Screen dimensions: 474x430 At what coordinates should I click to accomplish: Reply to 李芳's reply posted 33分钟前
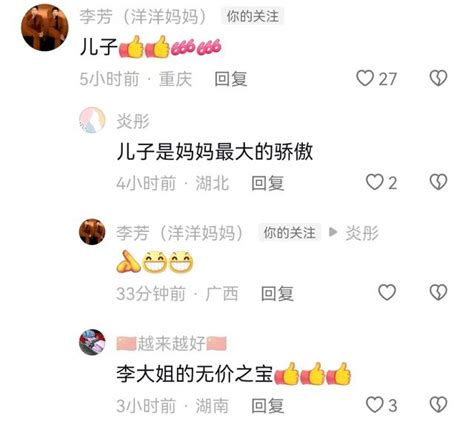click(x=277, y=294)
